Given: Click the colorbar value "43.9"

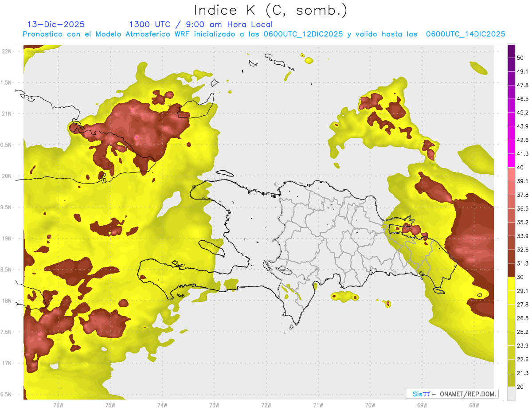Looking at the screenshot, I should [523, 126].
